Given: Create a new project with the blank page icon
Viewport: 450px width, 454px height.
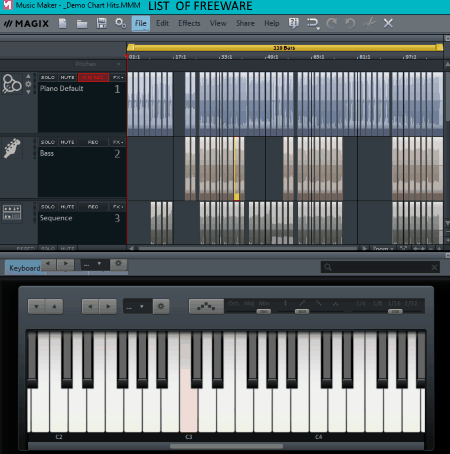Looking at the screenshot, I should (x=63, y=23).
